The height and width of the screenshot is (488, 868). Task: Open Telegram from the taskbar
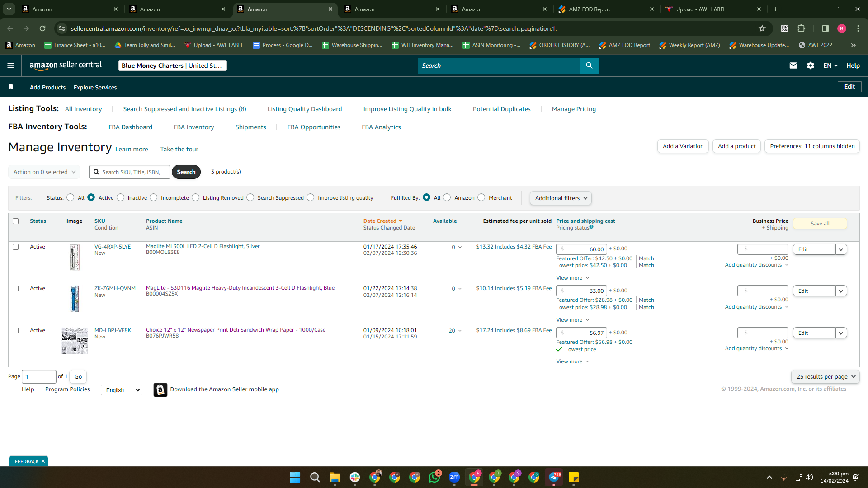tap(554, 477)
